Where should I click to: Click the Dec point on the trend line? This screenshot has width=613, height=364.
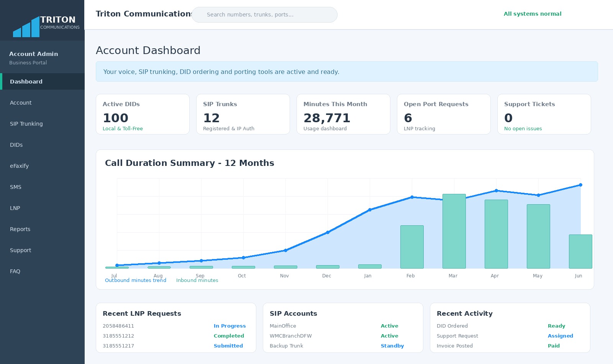[328, 232]
